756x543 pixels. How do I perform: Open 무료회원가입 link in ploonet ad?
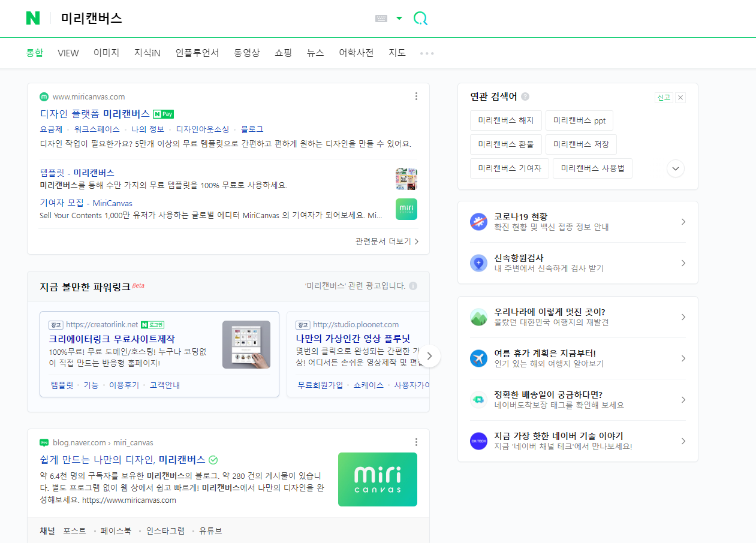point(320,385)
